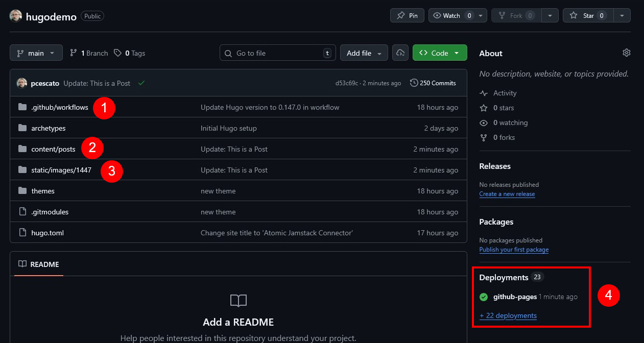Viewport: 644px width, 343px height.
Task: Open commit 'Change site title to Atomic Jamstack Connector'
Action: 277,233
